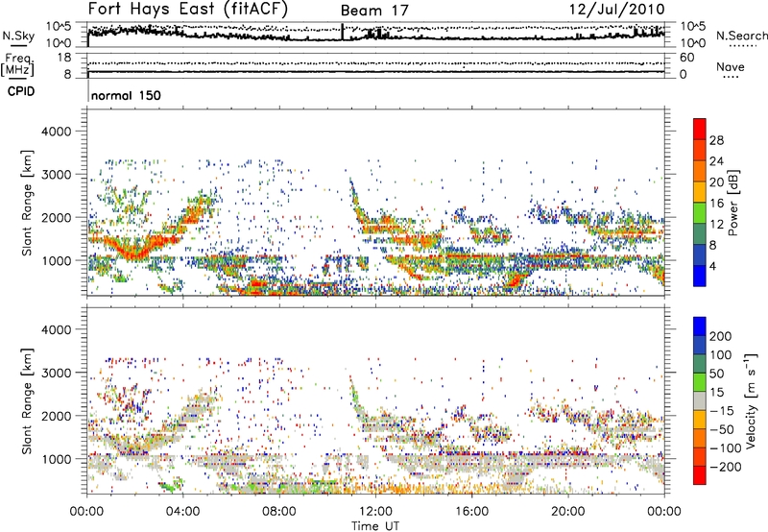
Task: Click the '18' frequency tick label
Action: [x=63, y=58]
